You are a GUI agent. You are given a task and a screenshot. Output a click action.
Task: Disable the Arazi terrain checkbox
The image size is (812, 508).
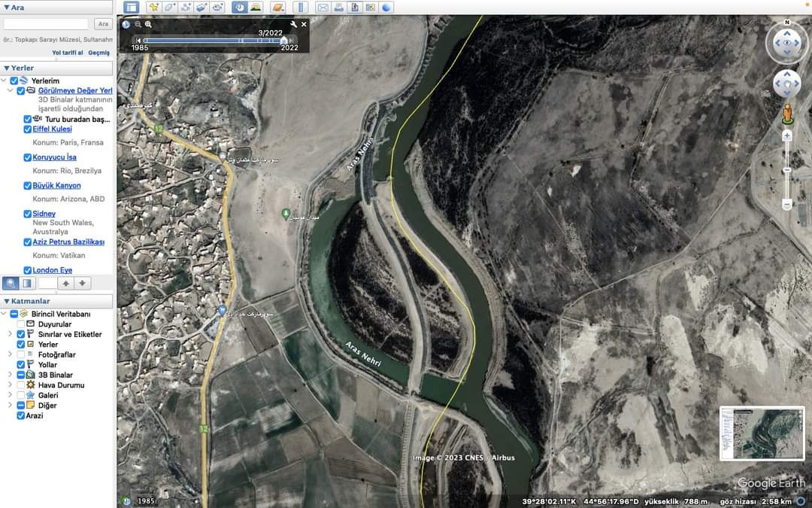point(20,415)
